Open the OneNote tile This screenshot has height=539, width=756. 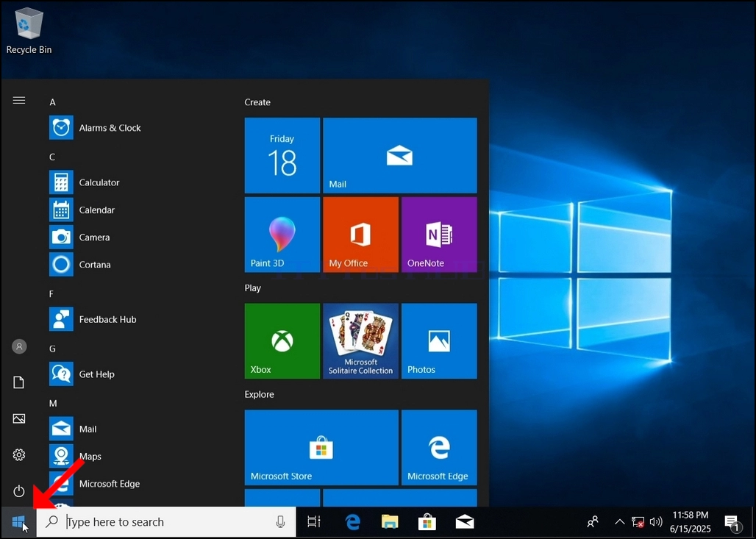439,235
